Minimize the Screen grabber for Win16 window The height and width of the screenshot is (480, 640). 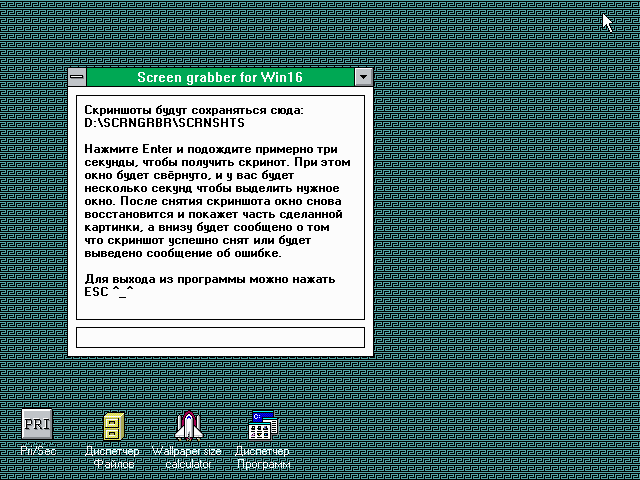click(364, 77)
